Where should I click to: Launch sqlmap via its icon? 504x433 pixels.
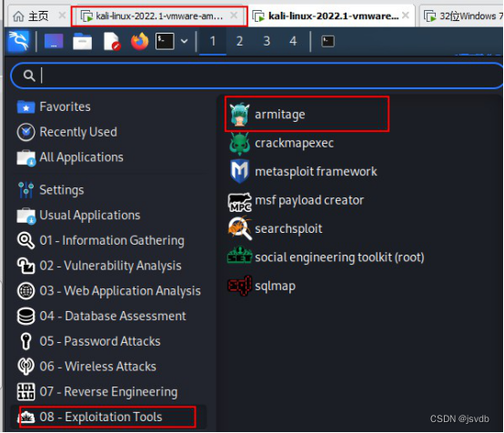[x=239, y=286]
